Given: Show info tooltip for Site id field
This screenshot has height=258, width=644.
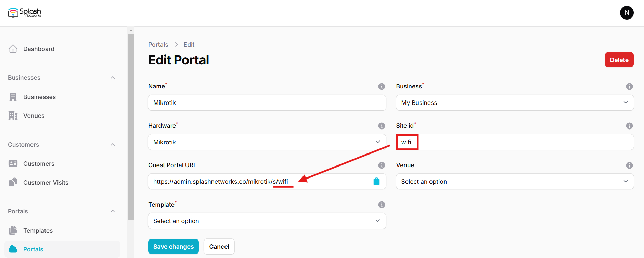Looking at the screenshot, I should pyautogui.click(x=629, y=126).
